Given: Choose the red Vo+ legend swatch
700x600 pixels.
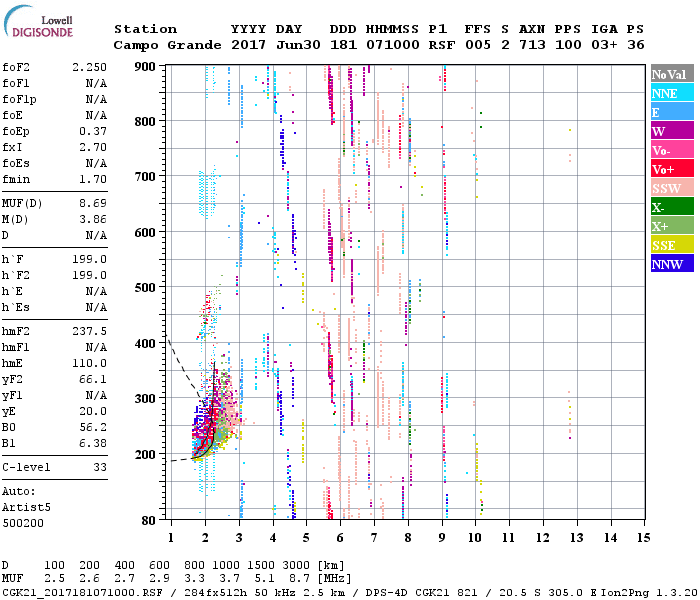Looking at the screenshot, I should (x=671, y=169).
